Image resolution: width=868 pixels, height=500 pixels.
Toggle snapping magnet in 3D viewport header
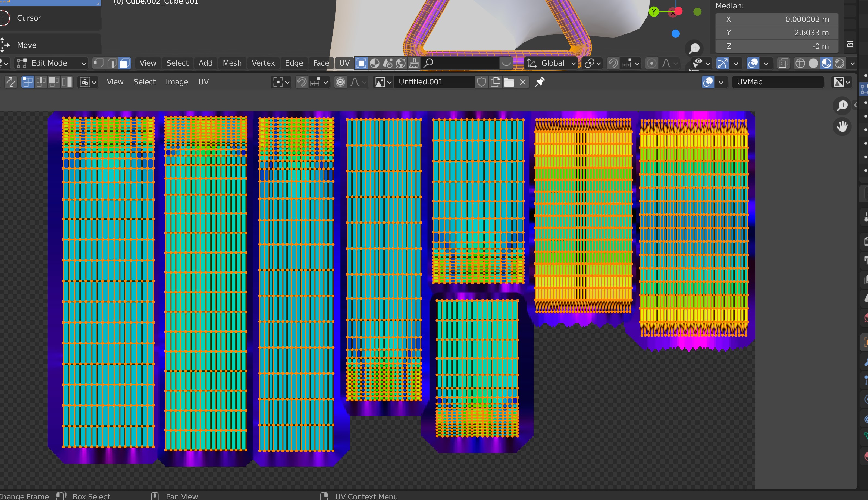pos(613,63)
